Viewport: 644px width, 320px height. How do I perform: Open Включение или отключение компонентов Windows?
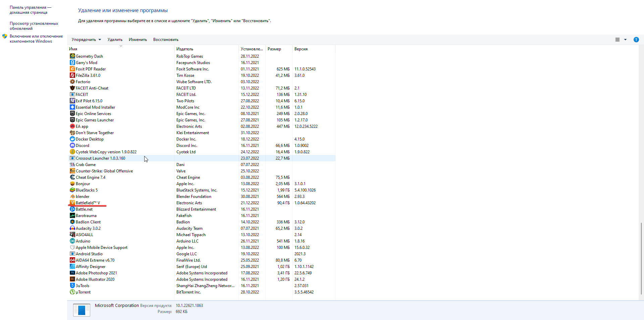36,39
